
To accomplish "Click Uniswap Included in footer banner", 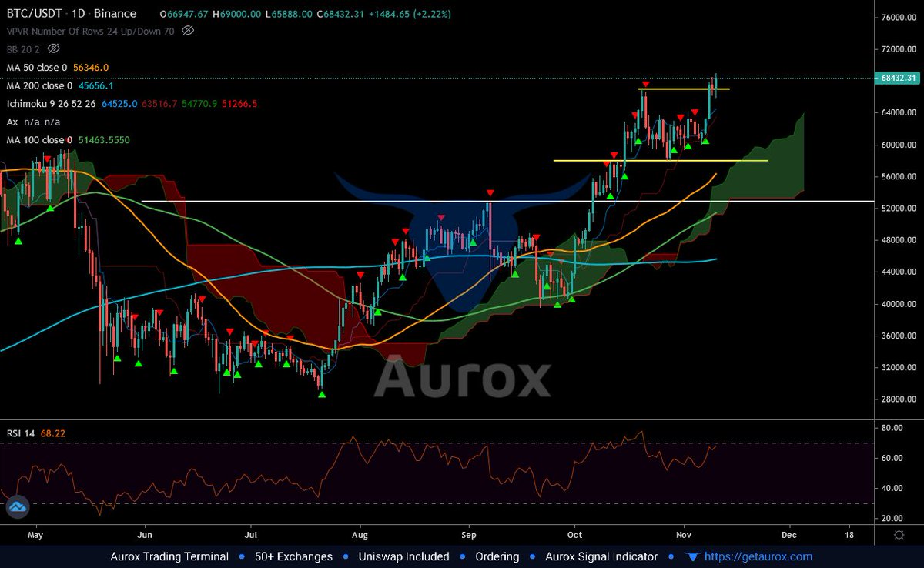I will pos(402,556).
